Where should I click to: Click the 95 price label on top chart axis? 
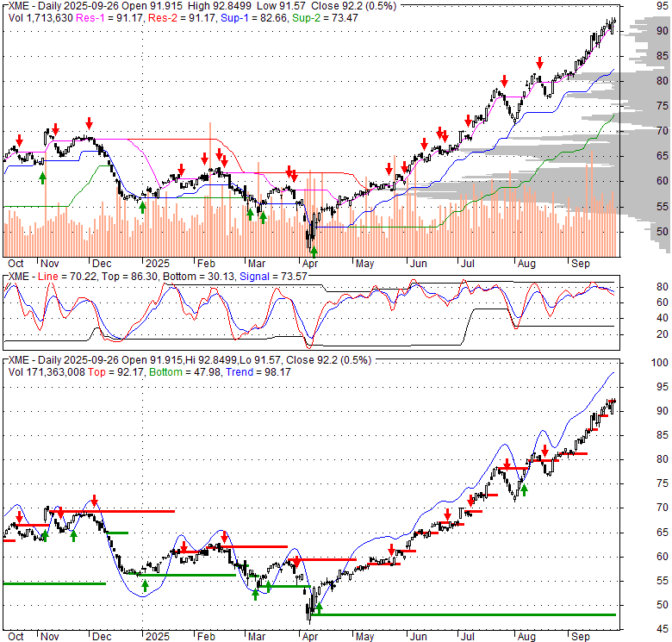(663, 6)
